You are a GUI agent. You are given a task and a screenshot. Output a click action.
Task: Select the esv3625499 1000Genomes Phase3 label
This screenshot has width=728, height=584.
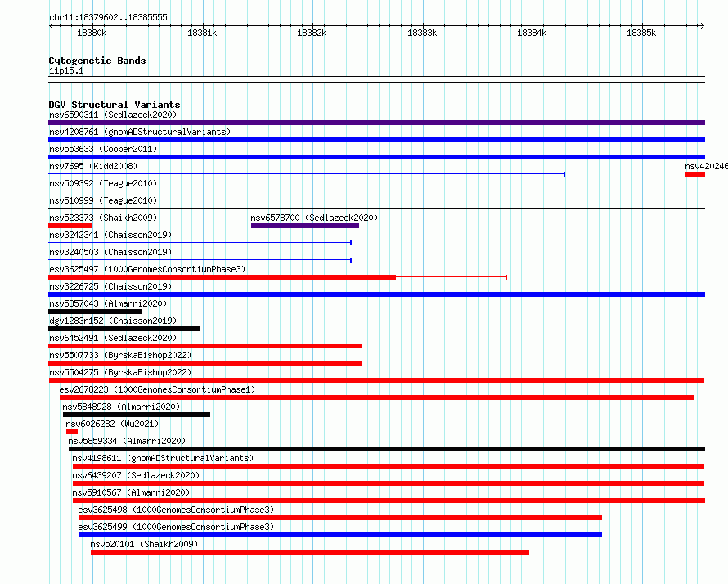pos(176,527)
